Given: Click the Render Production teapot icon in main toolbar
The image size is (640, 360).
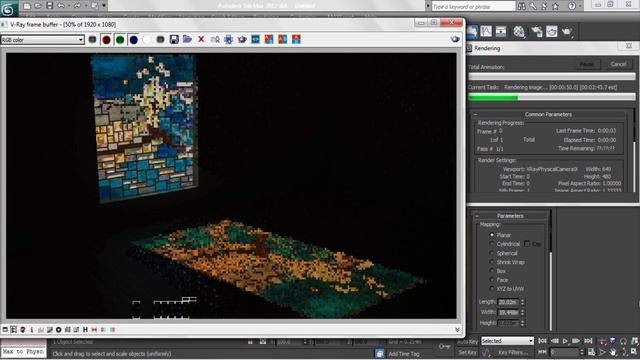Looking at the screenshot, I should (567, 31).
